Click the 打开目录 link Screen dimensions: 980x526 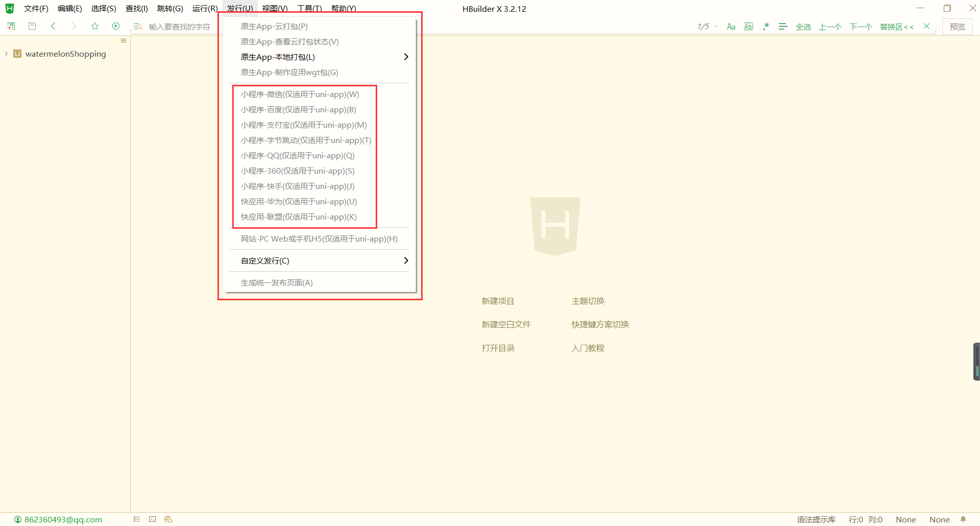498,348
